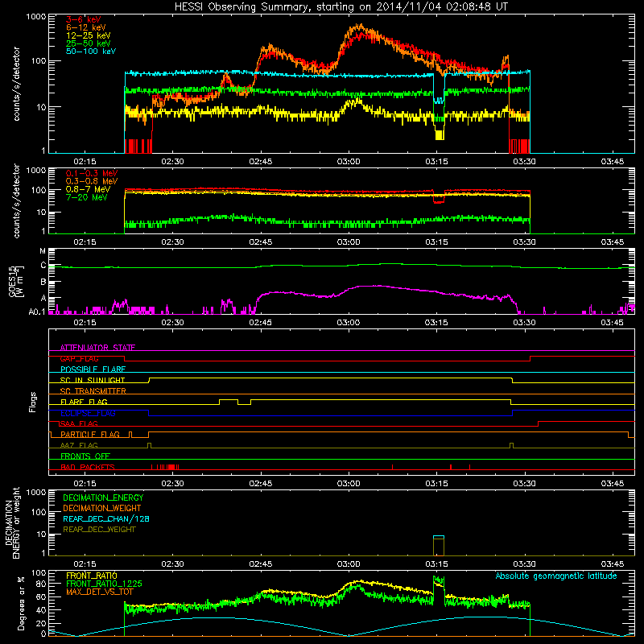Screen dimensions: 644x644
Task: Pick the ATTENUATOR_STATE flag label
Action: click(97, 348)
